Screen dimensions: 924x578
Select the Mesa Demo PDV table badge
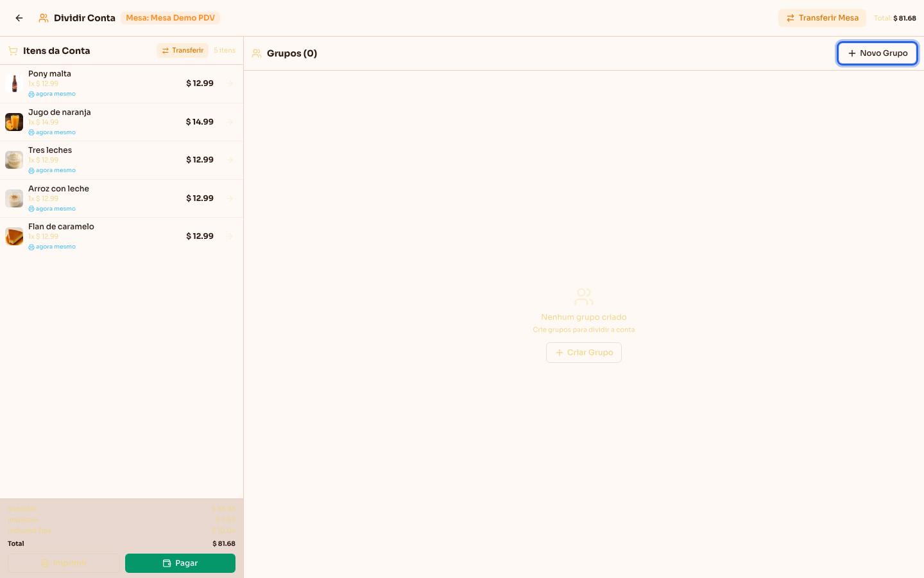[170, 18]
